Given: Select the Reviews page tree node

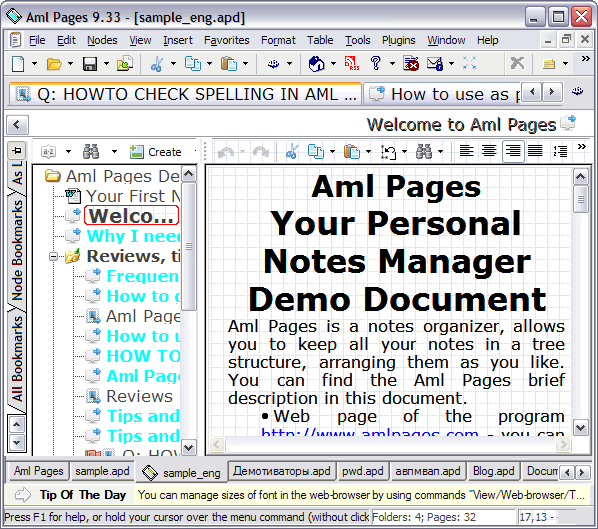Looking at the screenshot, I should click(x=140, y=396).
